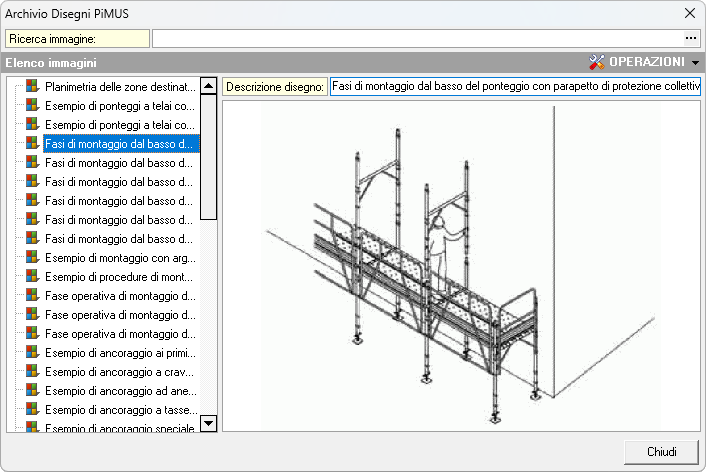
Task: Click the icon next to Esempio di montaggio con arg...
Action: (33, 258)
